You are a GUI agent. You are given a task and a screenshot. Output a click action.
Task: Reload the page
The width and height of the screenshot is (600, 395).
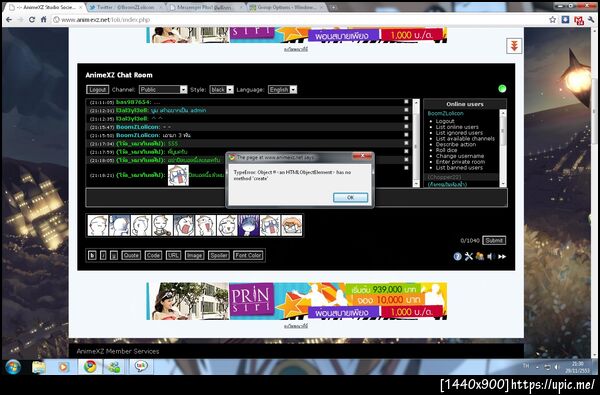[32, 20]
